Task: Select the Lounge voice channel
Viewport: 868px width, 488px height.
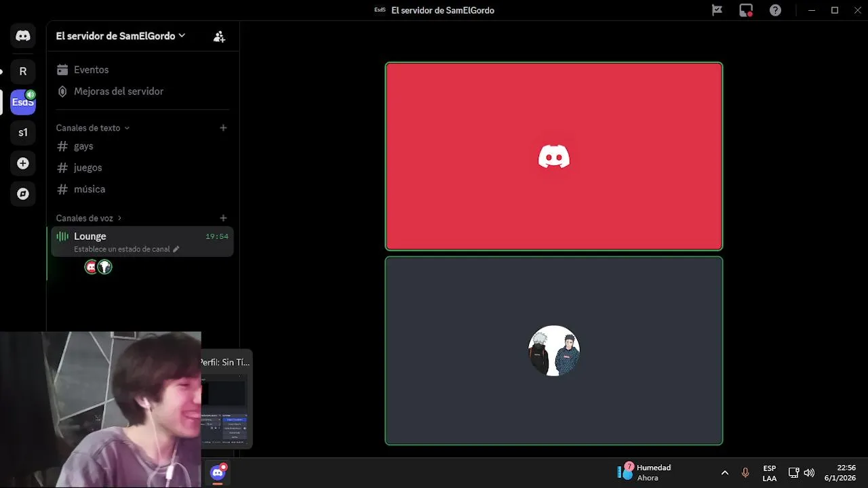Action: point(142,241)
